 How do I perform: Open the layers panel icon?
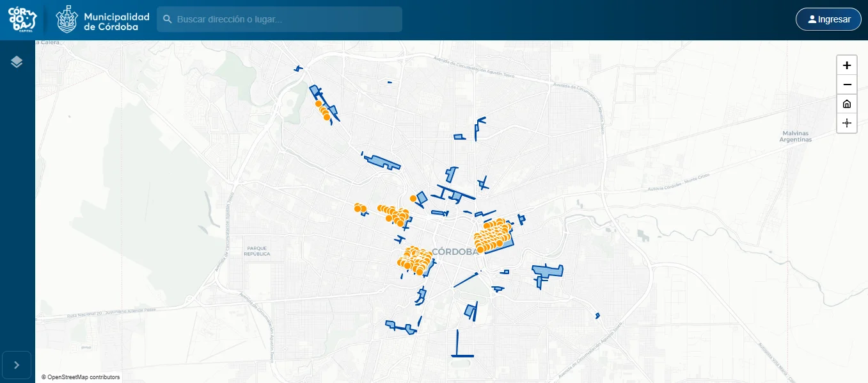[x=17, y=61]
